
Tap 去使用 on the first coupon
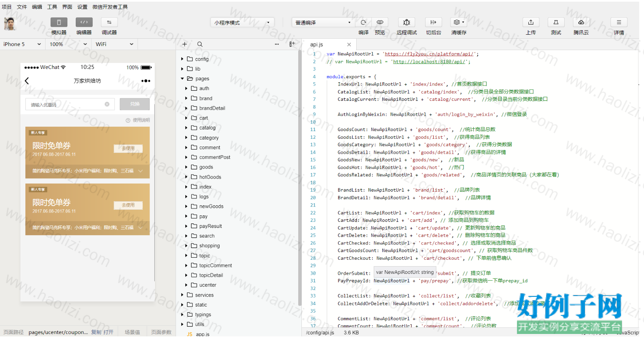(x=128, y=148)
